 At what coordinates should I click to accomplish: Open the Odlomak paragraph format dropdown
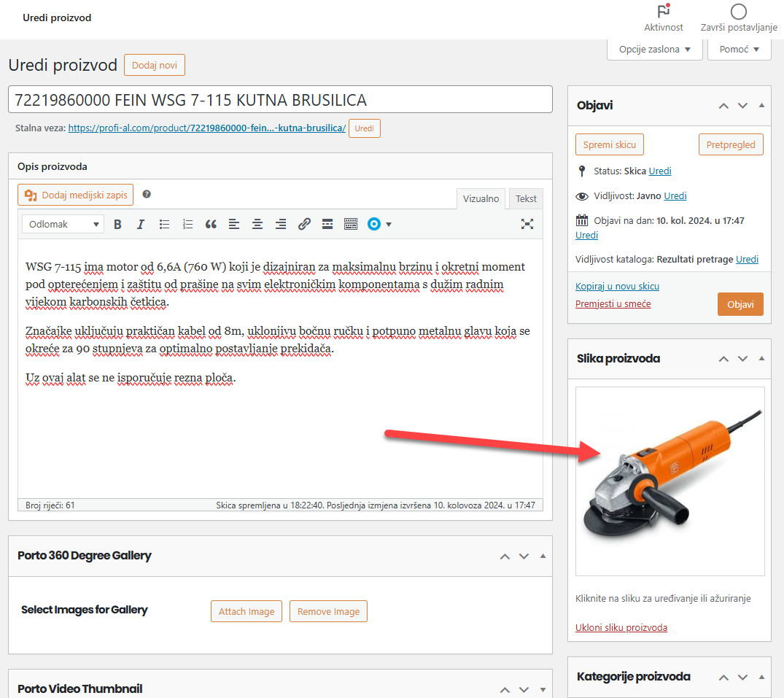pyautogui.click(x=63, y=225)
